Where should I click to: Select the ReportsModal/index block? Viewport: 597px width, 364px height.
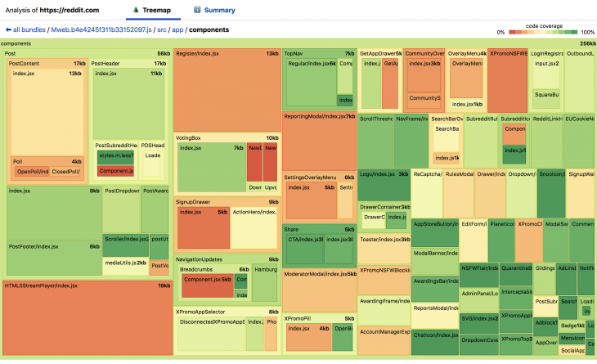click(x=435, y=316)
